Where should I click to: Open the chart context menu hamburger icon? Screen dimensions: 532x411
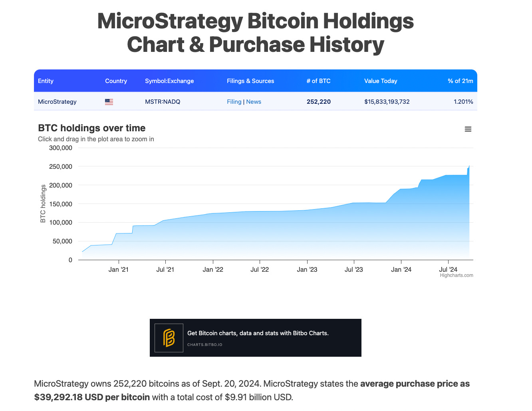[x=468, y=129]
